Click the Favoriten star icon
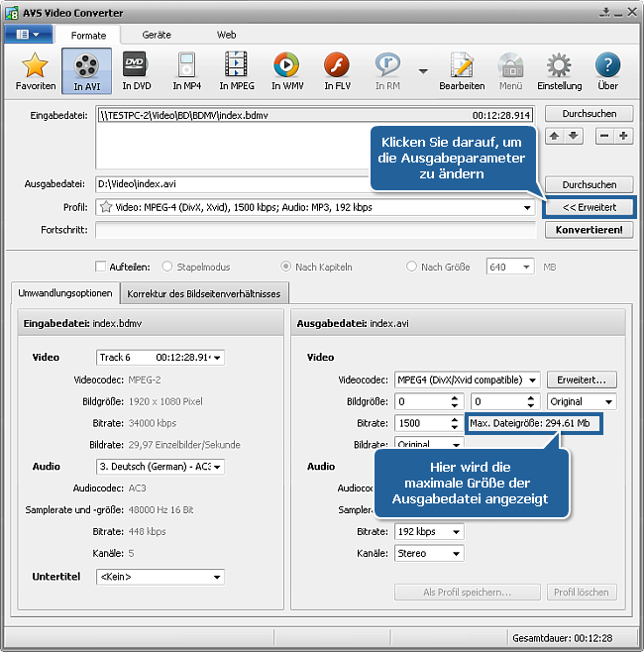Image resolution: width=644 pixels, height=652 pixels. (36, 71)
